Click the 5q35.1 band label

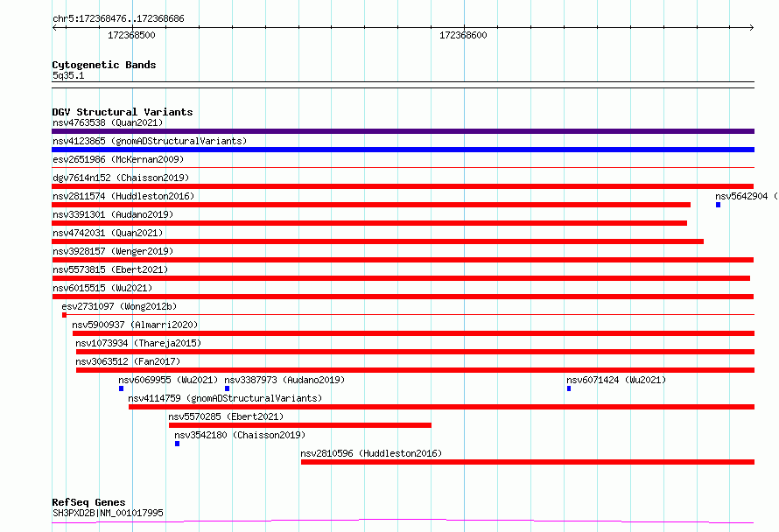click(x=68, y=75)
